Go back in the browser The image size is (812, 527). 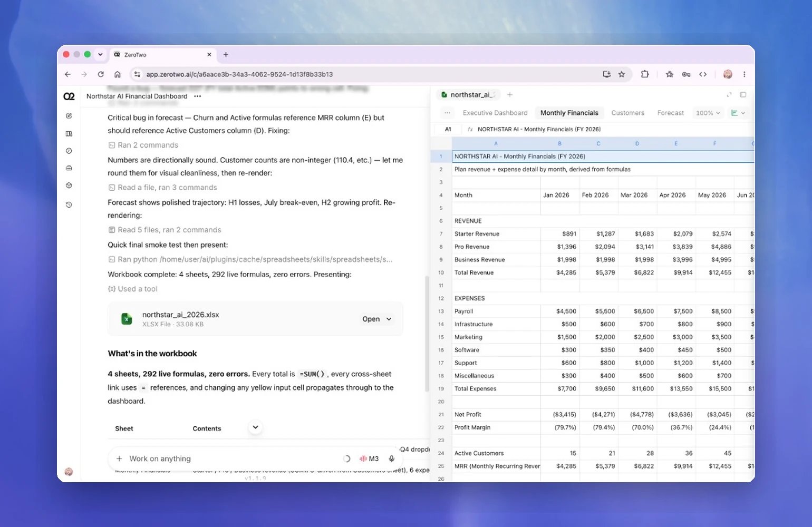tap(67, 74)
